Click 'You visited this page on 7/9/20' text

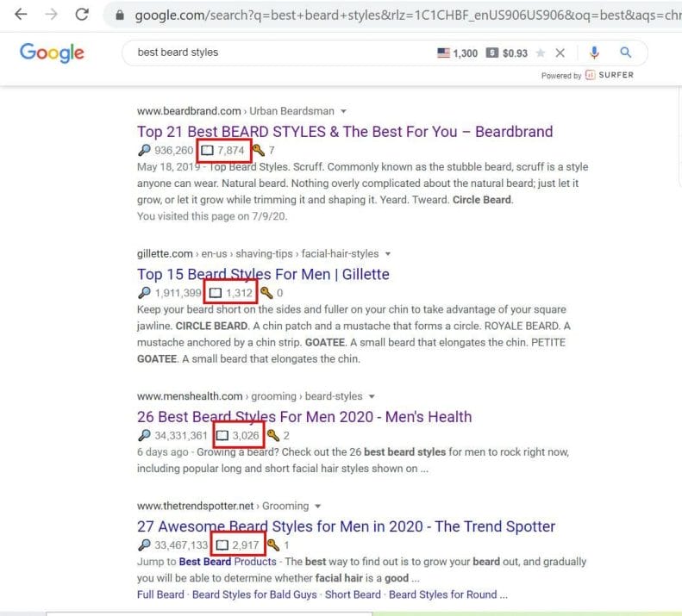click(212, 216)
